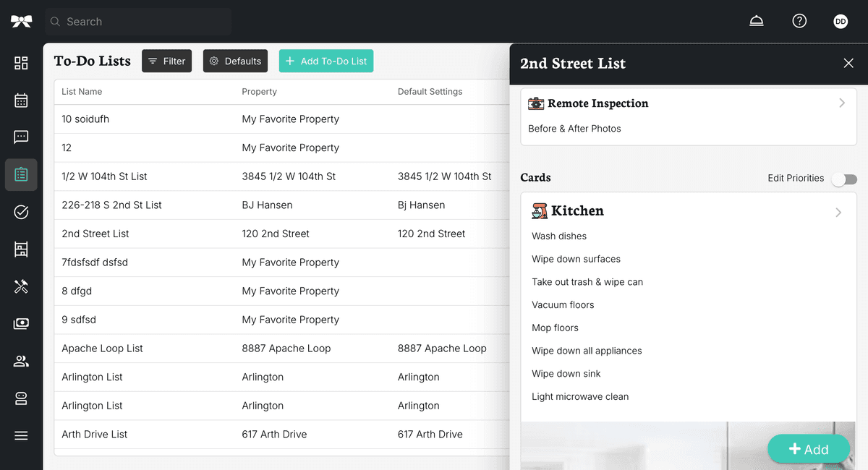Screen dimensions: 868x470
Task: Click the Add To-Do List button
Action: click(326, 61)
